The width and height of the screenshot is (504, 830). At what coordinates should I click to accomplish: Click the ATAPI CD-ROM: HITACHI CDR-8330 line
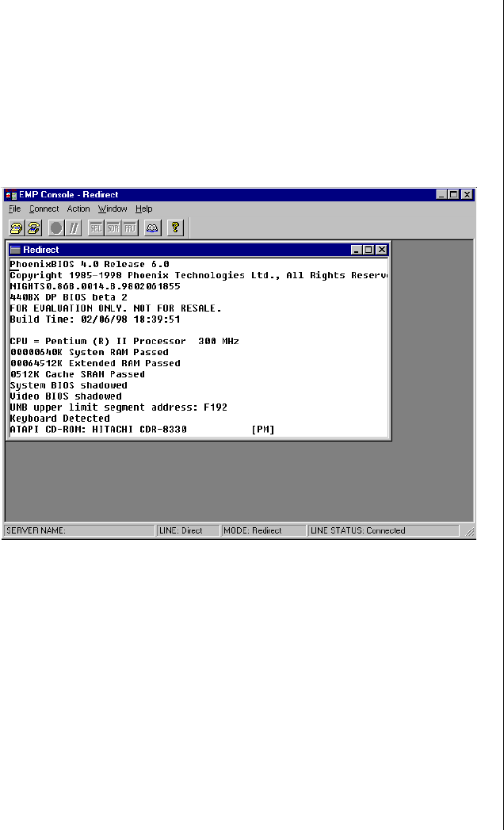coord(143,430)
